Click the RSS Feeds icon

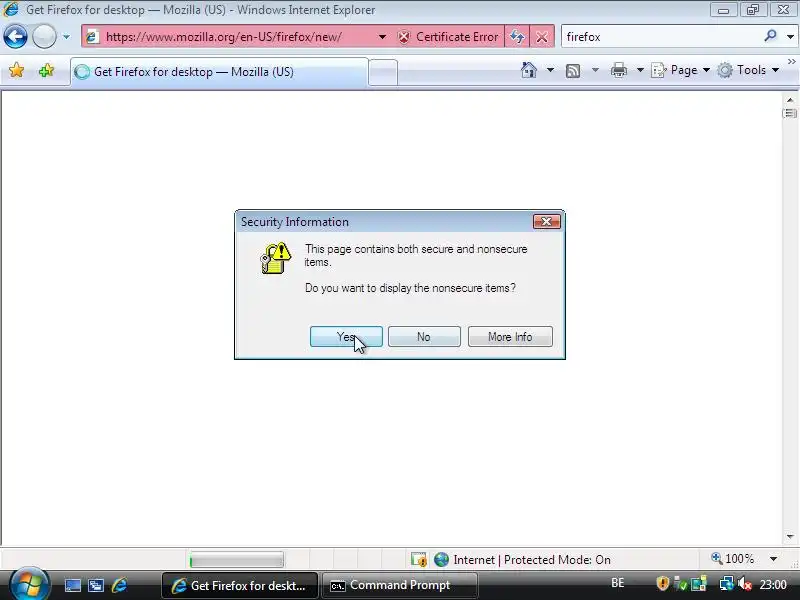[573, 70]
